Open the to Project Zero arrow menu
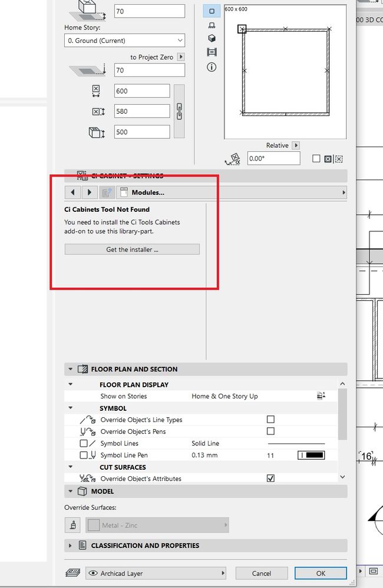The image size is (383, 588). pos(181,57)
